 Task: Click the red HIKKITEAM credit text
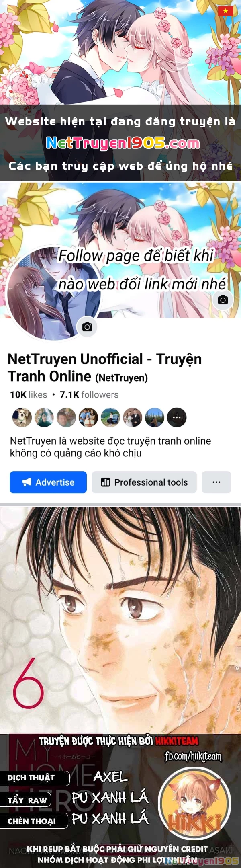[x=177, y=741]
